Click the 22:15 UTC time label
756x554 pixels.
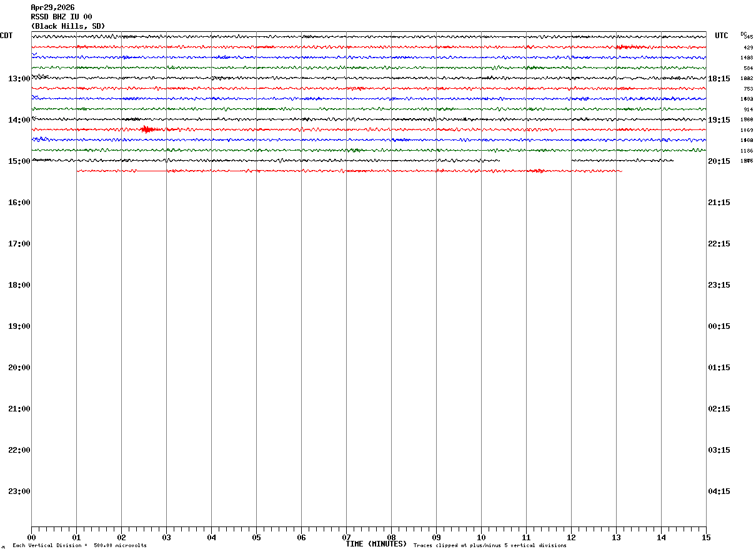[x=719, y=244]
